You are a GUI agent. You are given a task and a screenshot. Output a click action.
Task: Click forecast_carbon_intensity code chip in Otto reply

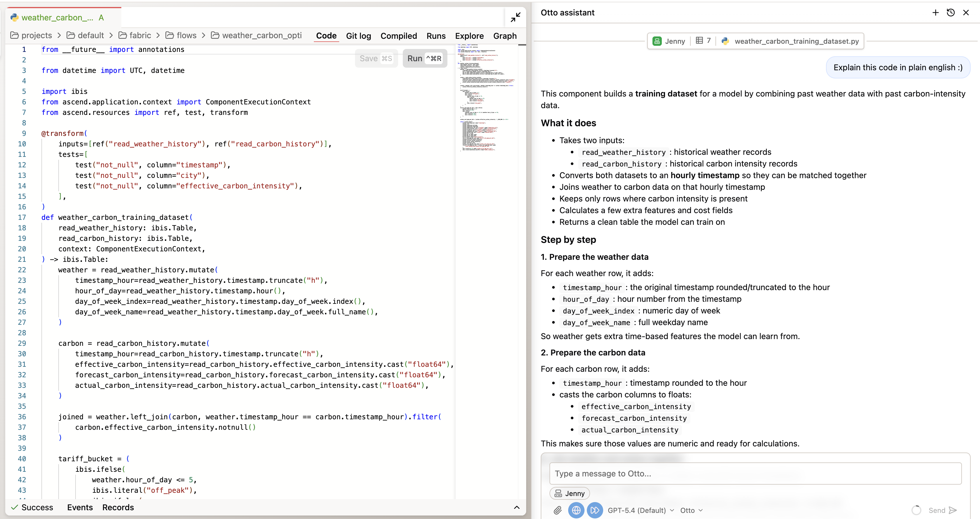[634, 419]
